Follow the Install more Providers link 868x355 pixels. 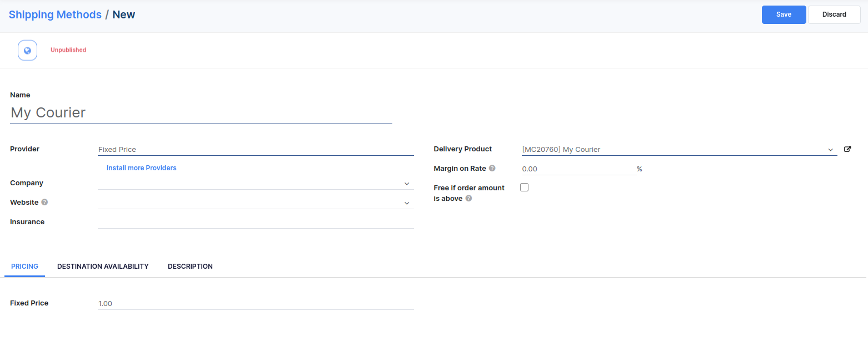141,168
